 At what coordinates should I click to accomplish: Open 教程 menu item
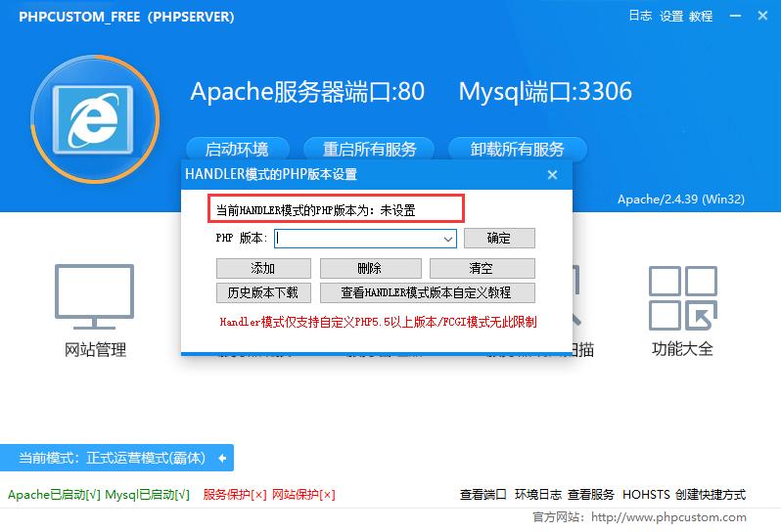point(701,17)
